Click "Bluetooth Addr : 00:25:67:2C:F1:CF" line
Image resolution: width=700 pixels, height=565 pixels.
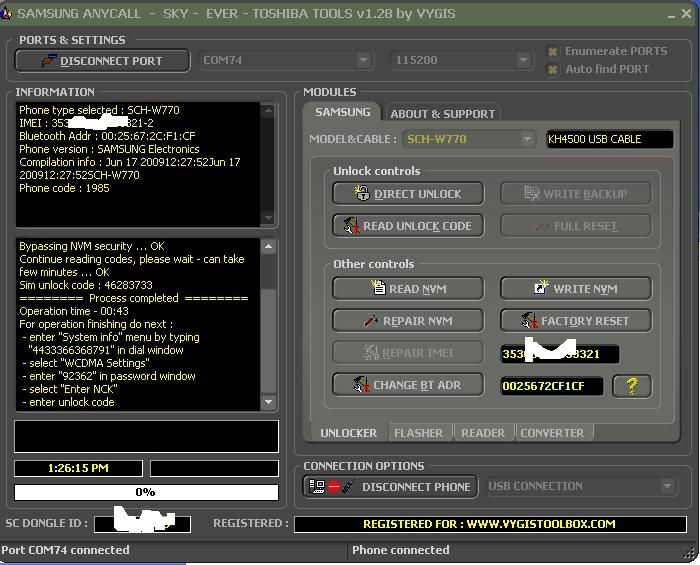(x=107, y=136)
